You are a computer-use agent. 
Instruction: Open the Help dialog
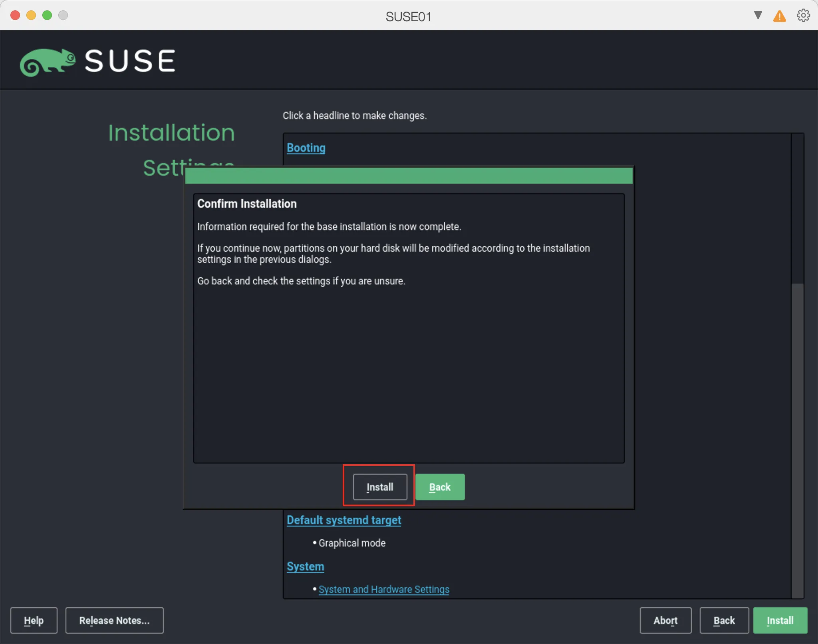point(34,620)
